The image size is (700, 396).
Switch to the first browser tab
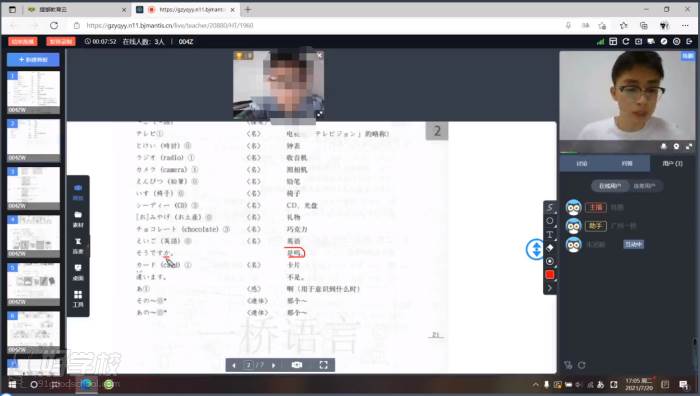click(x=76, y=9)
